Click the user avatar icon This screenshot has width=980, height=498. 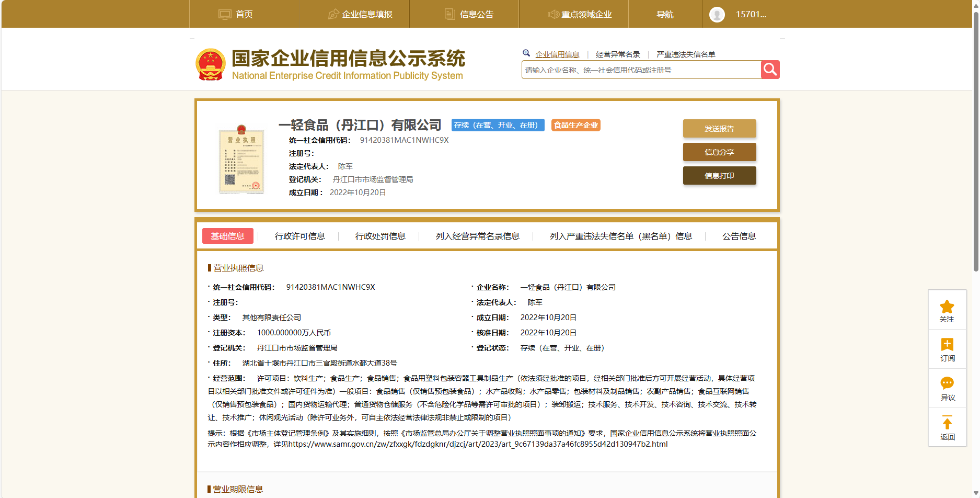point(717,15)
